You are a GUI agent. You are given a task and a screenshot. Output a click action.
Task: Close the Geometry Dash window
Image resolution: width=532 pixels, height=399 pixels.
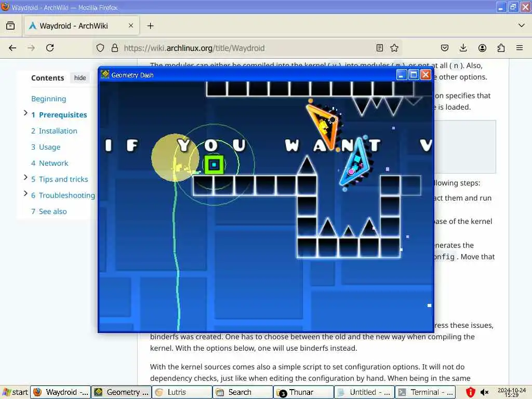point(425,75)
